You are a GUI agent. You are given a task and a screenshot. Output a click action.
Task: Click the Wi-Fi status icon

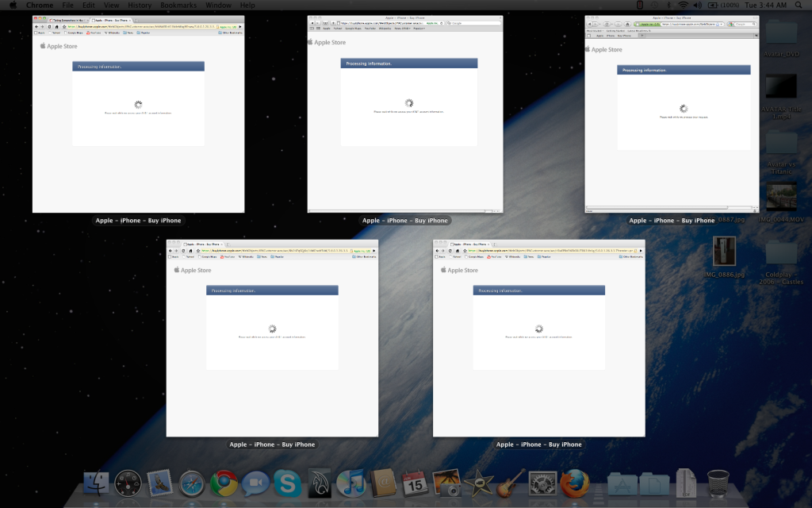(x=683, y=6)
